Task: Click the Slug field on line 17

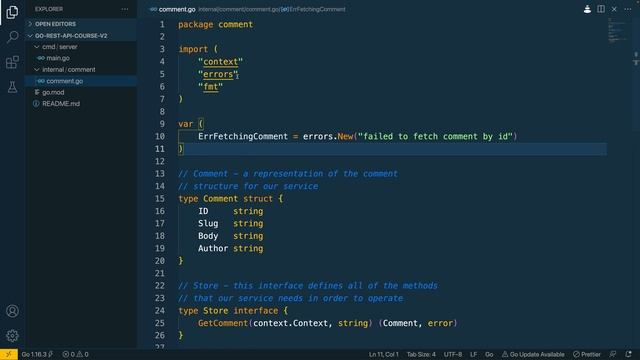Action: click(x=208, y=224)
